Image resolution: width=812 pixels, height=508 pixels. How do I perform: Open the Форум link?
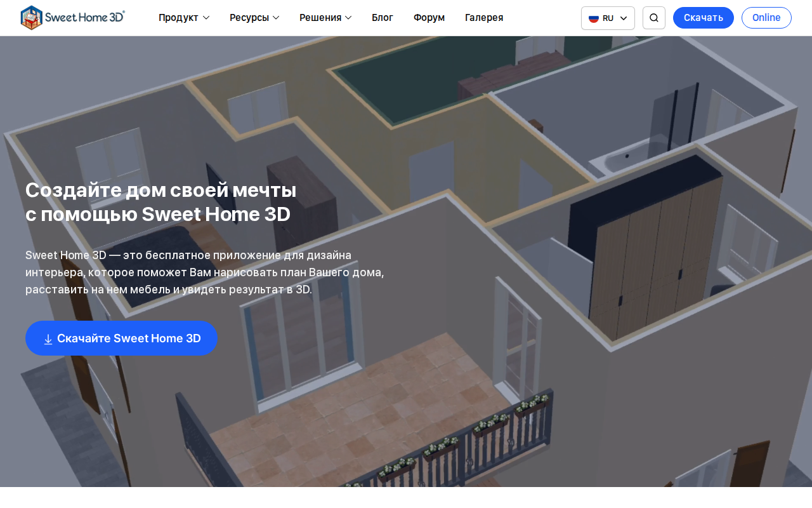click(x=429, y=18)
